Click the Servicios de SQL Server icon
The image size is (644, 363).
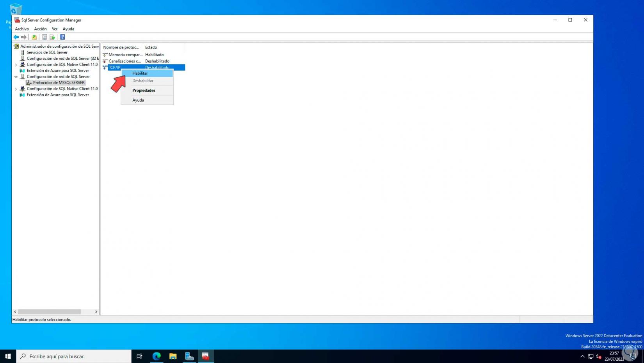23,52
